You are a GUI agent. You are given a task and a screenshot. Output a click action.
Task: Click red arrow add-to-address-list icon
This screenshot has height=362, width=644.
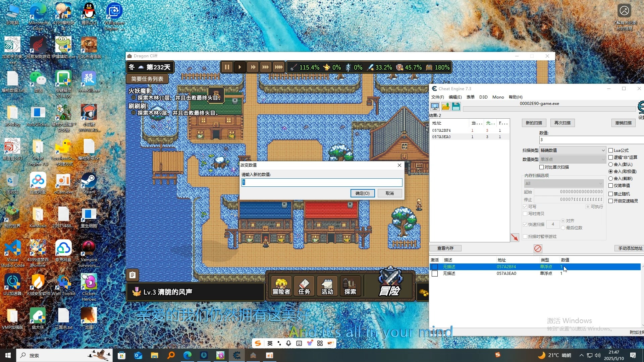[515, 237]
